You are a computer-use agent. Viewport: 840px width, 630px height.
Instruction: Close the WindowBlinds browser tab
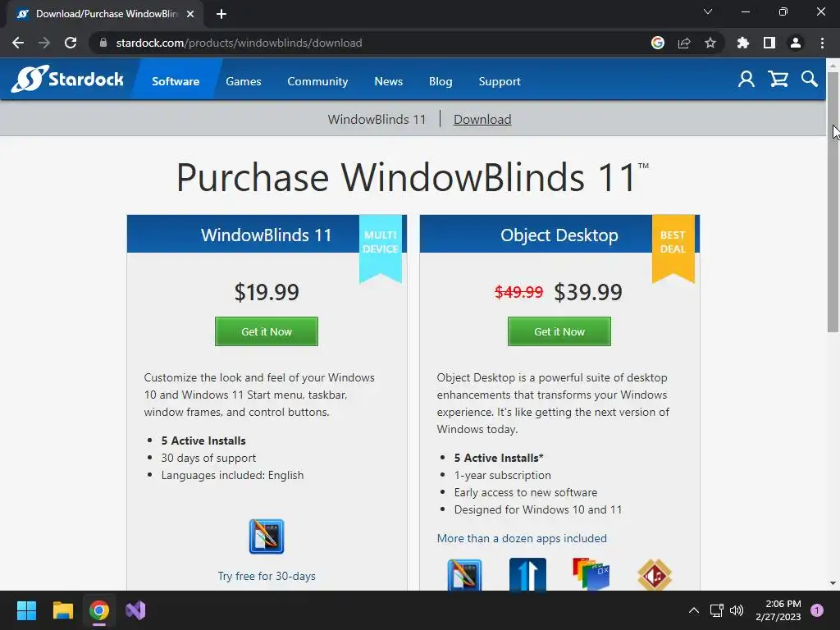pyautogui.click(x=190, y=14)
